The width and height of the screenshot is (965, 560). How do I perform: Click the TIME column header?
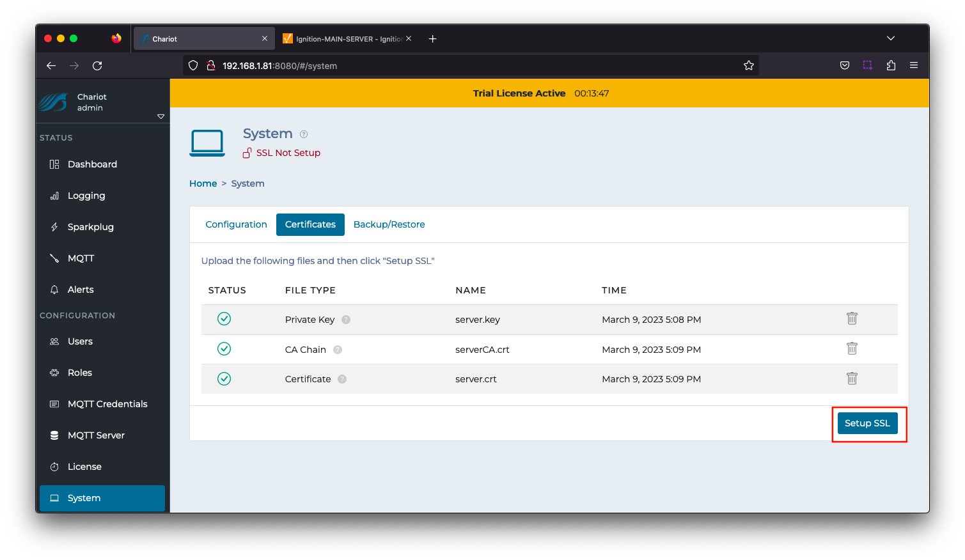pyautogui.click(x=614, y=290)
